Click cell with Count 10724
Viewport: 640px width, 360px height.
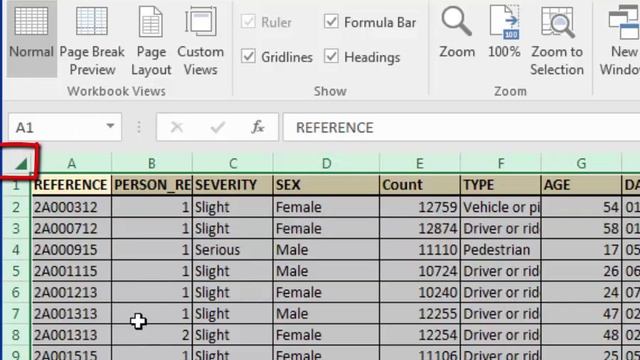(x=420, y=271)
